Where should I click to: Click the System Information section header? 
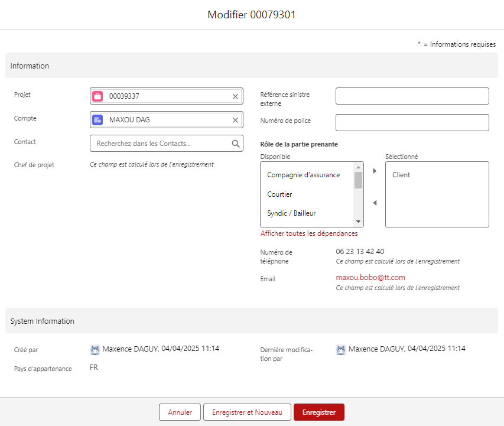251,321
